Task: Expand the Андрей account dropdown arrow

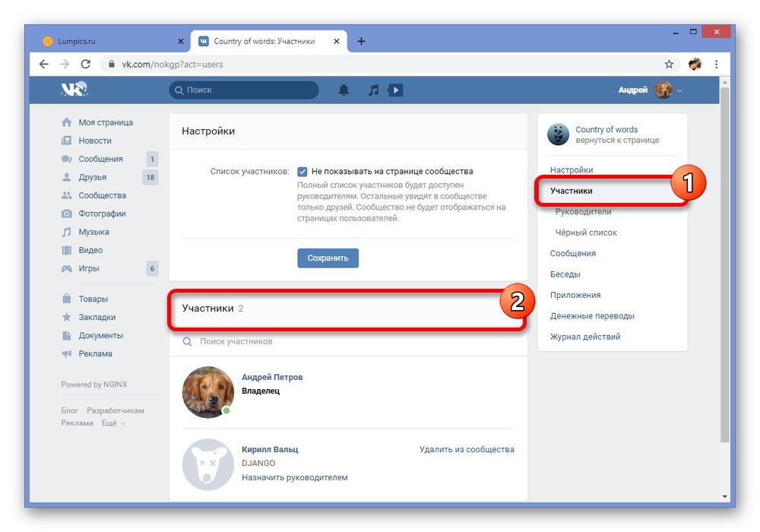Action: (x=679, y=90)
